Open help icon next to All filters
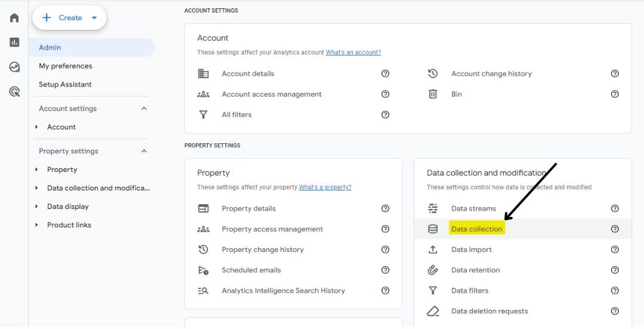 (385, 115)
